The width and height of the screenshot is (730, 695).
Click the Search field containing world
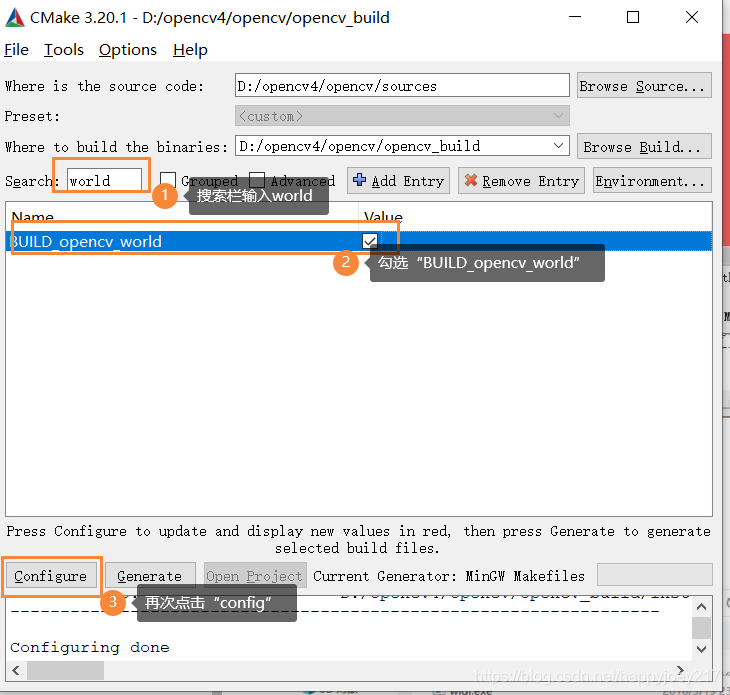click(104, 180)
